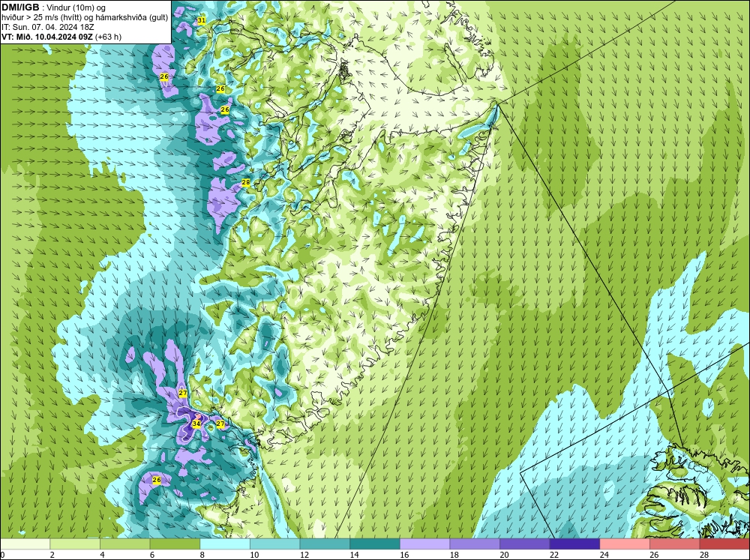This screenshot has height=560, width=750.
Task: Click the legend scale number 4
Action: (102, 555)
